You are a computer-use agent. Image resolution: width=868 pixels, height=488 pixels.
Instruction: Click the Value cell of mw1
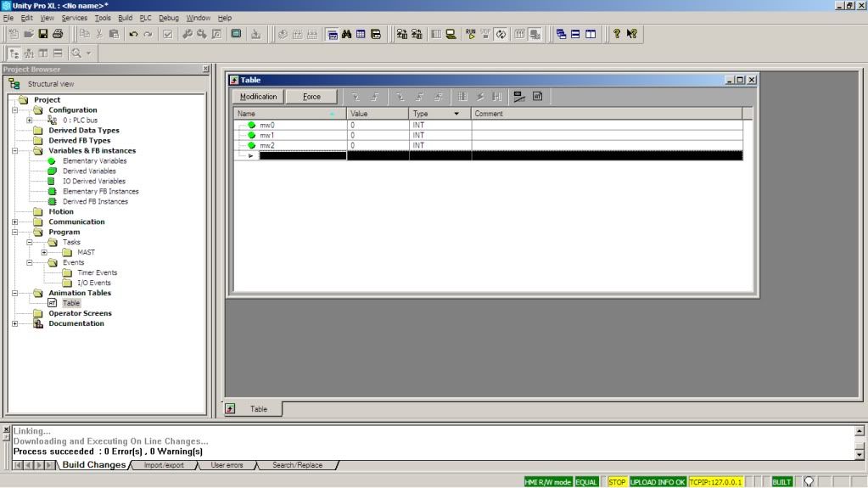pos(378,135)
